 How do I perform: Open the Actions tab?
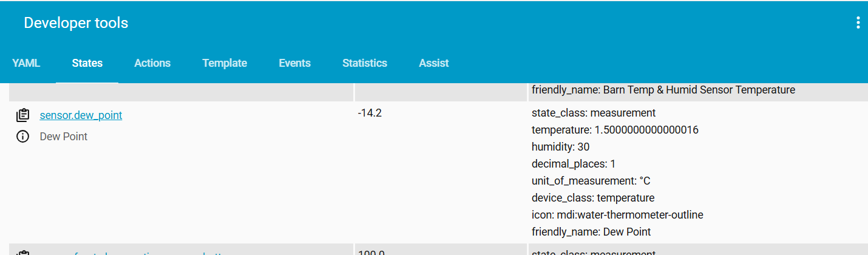tap(152, 63)
